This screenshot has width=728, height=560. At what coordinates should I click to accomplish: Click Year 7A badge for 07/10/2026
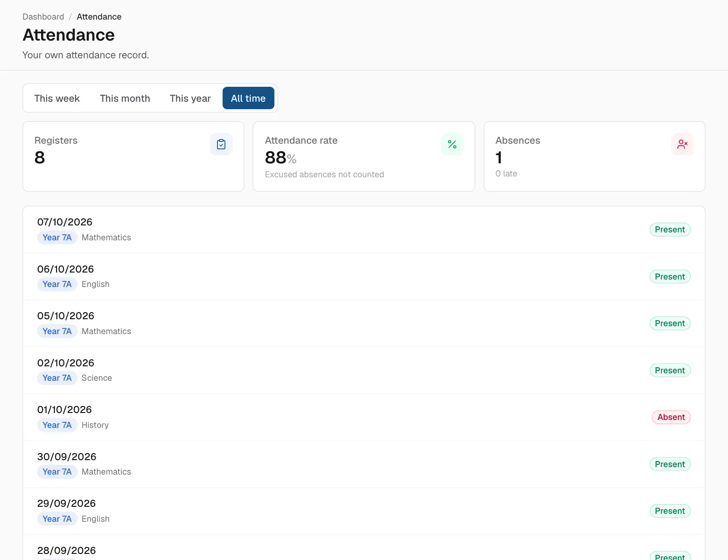(57, 238)
